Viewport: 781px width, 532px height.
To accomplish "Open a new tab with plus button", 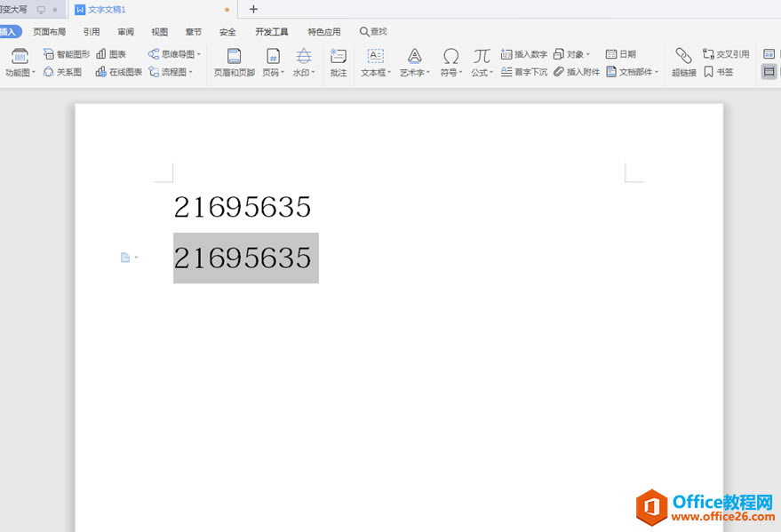I will pyautogui.click(x=253, y=9).
